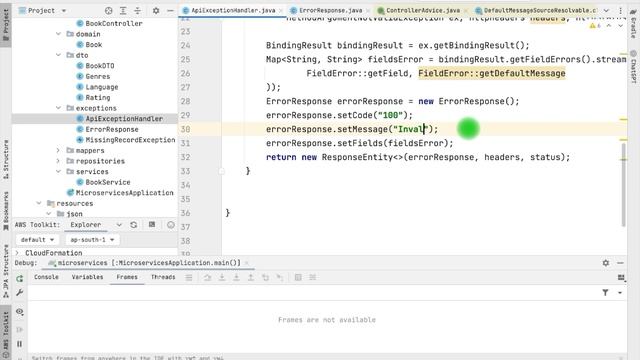Click the Select Opened File locate icon
640x360 pixels.
pos(109,11)
